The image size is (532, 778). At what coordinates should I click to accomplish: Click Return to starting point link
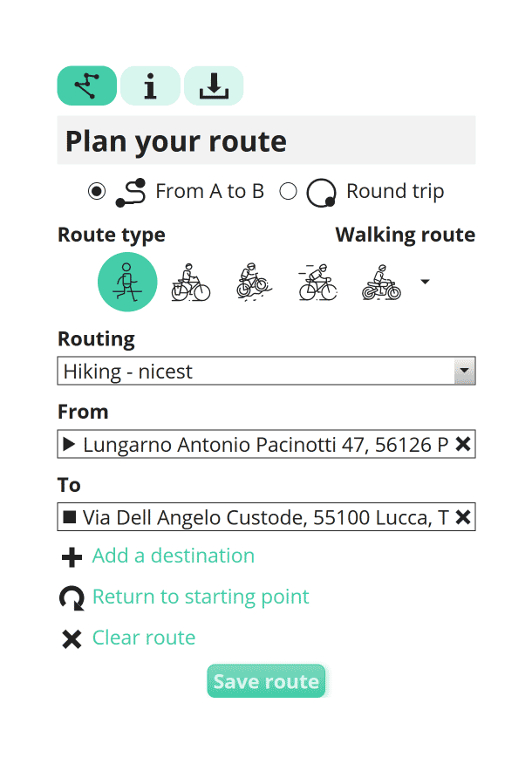pos(201,597)
